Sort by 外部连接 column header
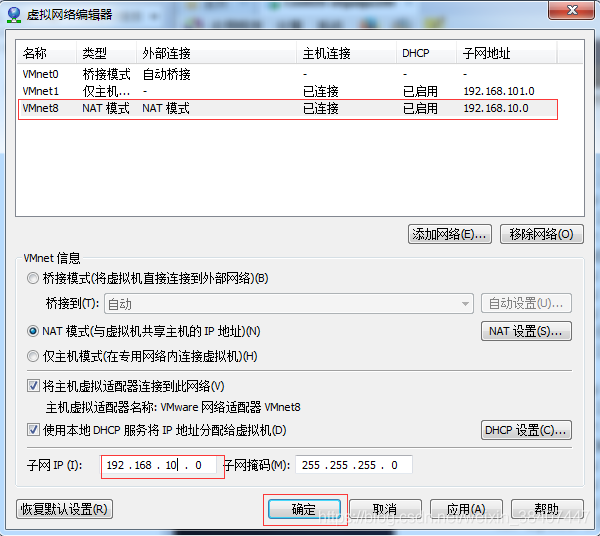 217,53
